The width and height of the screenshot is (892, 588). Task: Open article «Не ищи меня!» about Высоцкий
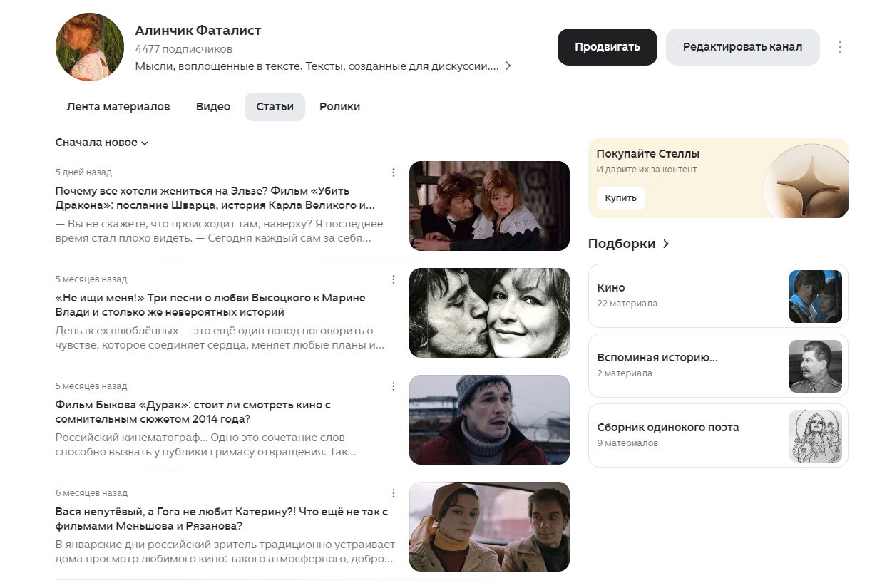click(x=210, y=305)
